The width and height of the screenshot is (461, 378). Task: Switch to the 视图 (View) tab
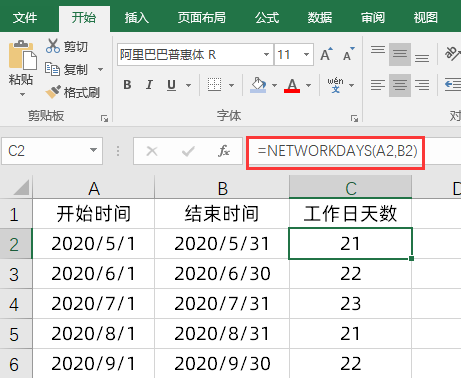click(x=425, y=17)
